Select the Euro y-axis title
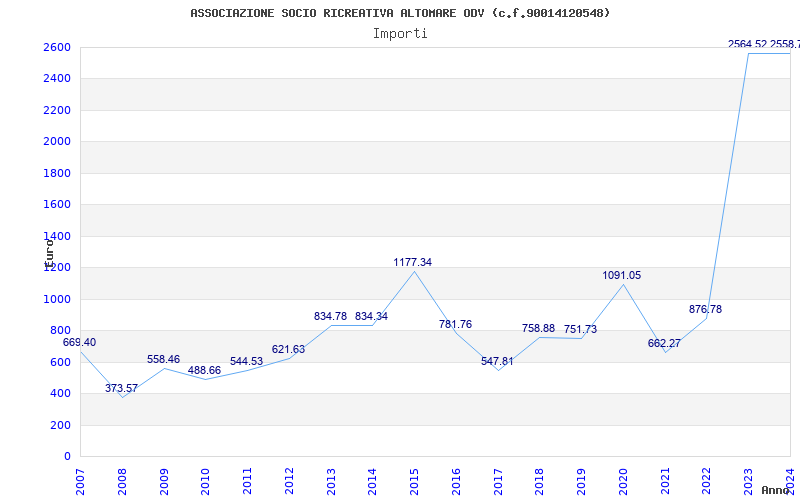 (48, 250)
